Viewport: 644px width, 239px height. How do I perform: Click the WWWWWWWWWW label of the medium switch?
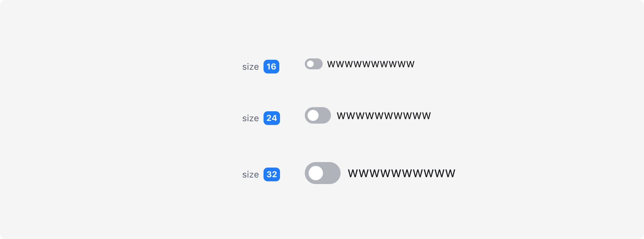pyautogui.click(x=384, y=116)
